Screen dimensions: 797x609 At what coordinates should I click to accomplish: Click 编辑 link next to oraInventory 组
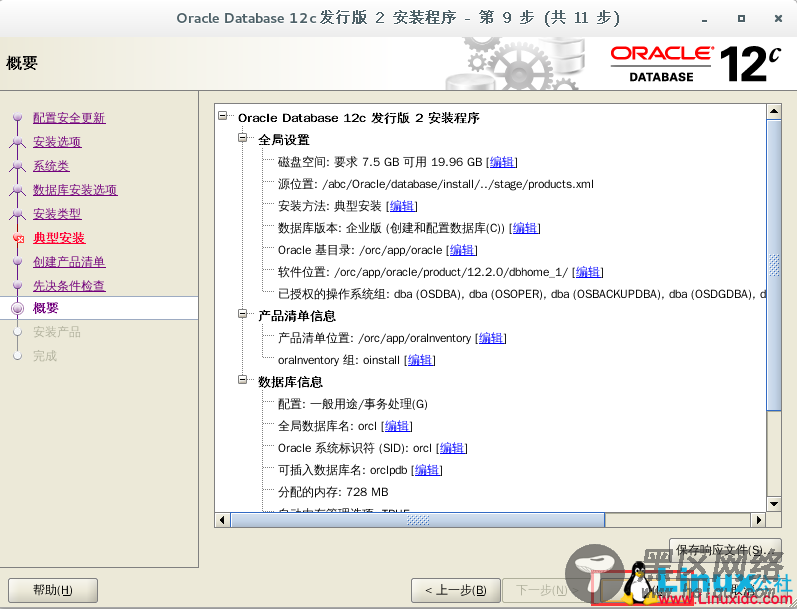pos(420,360)
